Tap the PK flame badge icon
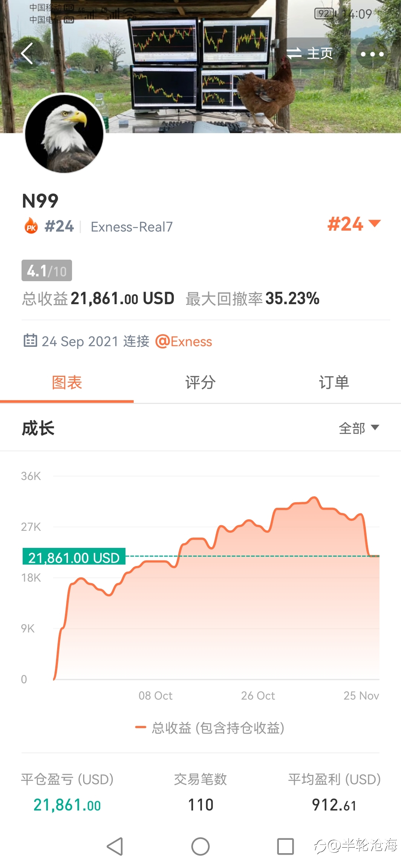The image size is (401, 868). click(31, 226)
